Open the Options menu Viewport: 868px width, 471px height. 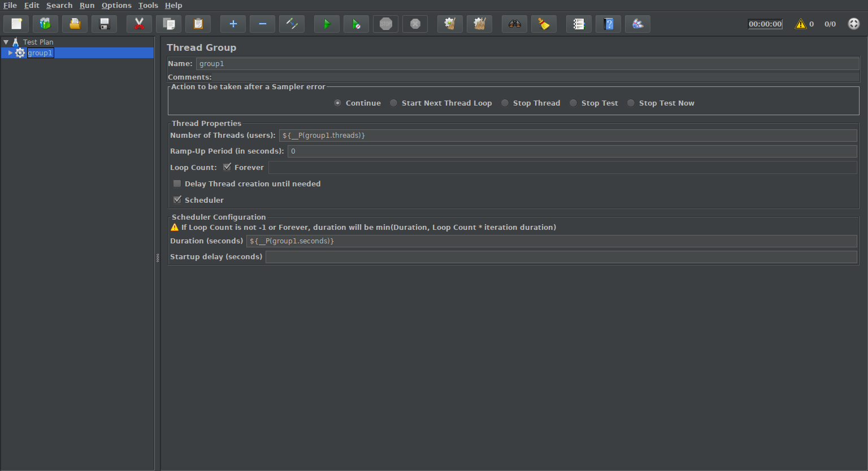tap(116, 6)
